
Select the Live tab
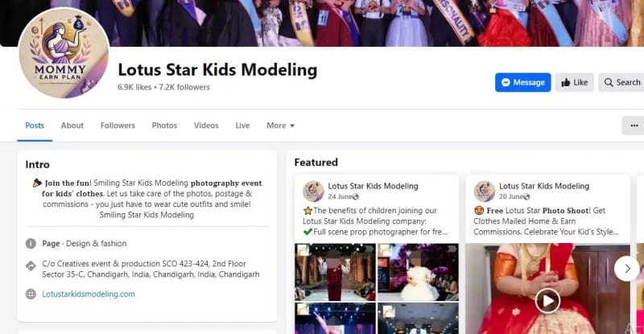click(x=242, y=126)
